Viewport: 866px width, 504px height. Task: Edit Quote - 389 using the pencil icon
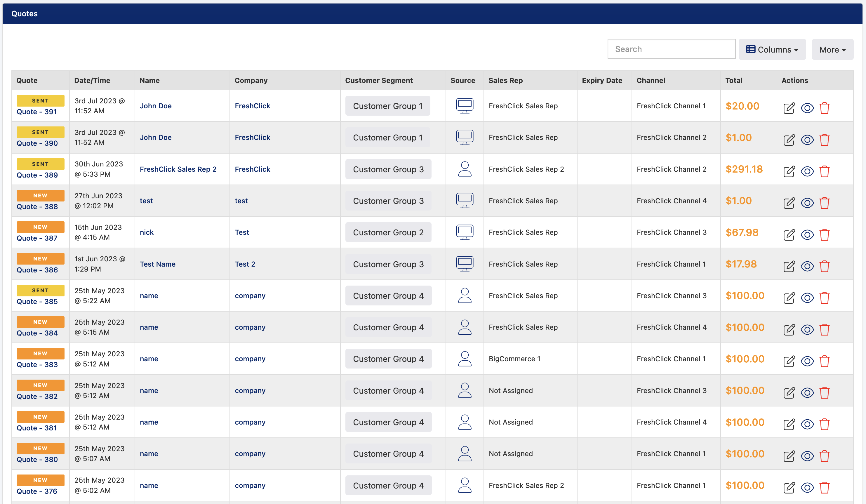[789, 171]
